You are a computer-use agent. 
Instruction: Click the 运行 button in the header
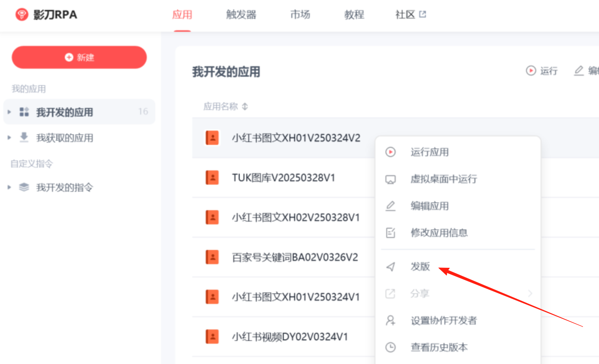(542, 71)
